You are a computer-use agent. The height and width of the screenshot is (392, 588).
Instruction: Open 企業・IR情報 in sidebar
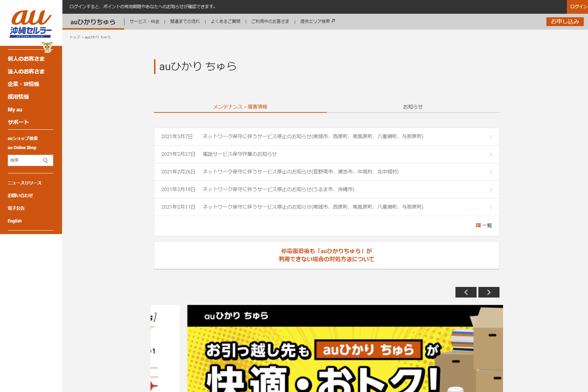[x=23, y=84]
